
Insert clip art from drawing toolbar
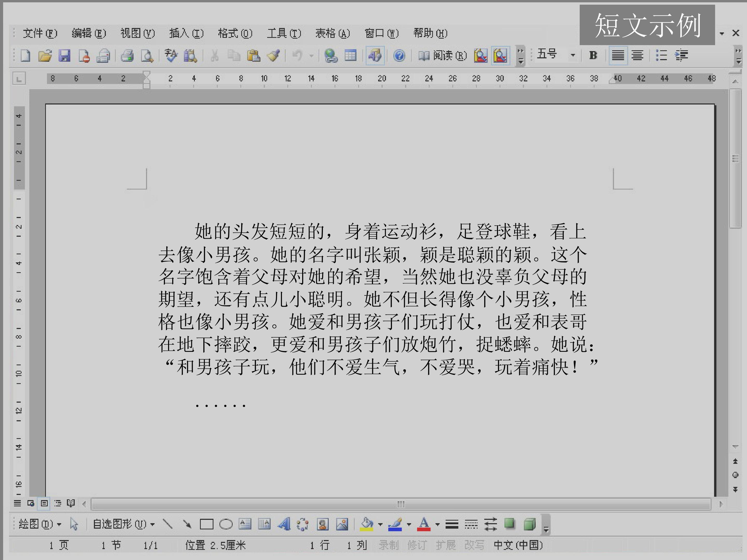322,524
